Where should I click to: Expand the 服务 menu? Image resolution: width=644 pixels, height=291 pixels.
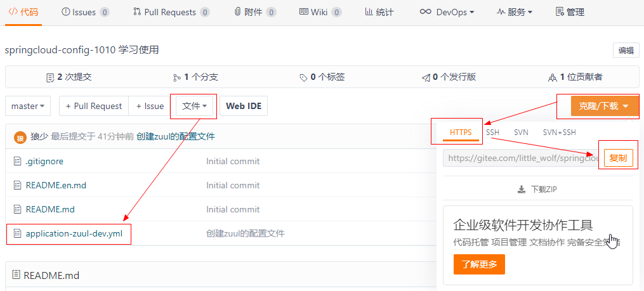click(515, 12)
